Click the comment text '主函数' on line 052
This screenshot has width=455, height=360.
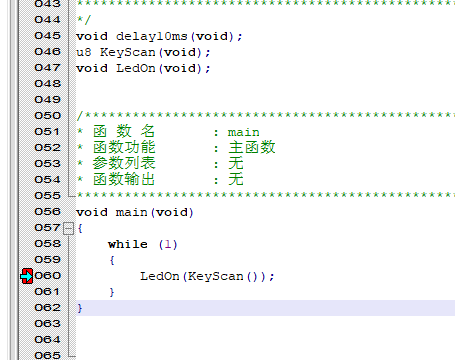click(x=252, y=147)
